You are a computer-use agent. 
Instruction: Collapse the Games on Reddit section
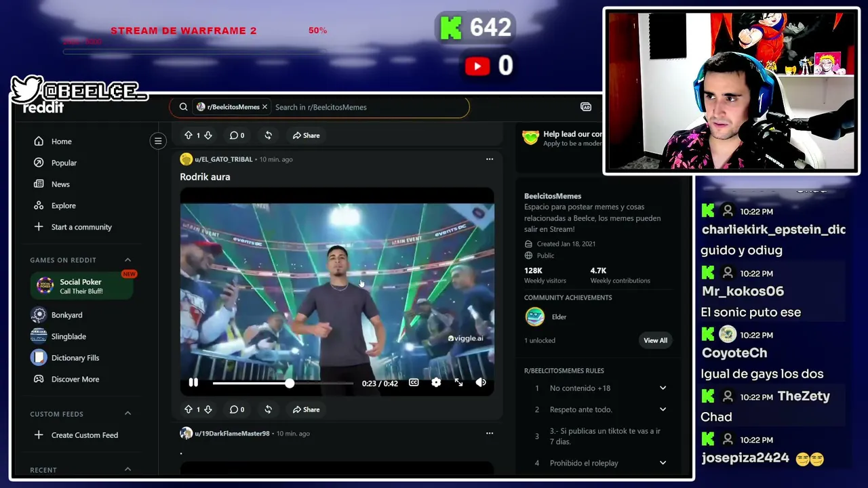[127, 260]
